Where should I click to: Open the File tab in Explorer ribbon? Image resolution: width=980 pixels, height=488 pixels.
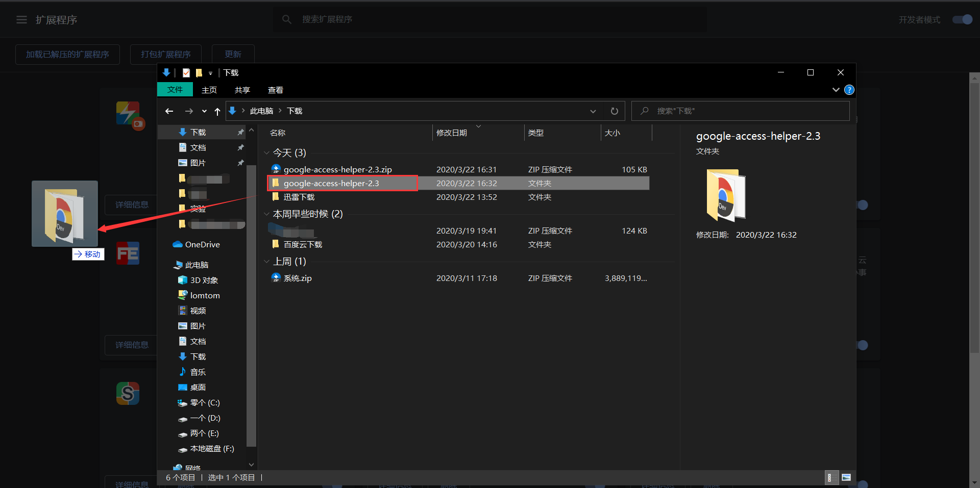coord(175,90)
